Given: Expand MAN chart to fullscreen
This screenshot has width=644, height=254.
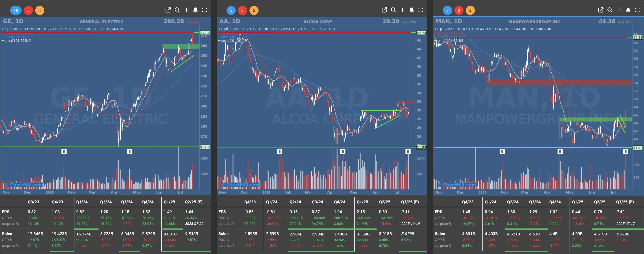Looking at the screenshot, I should (637, 10).
